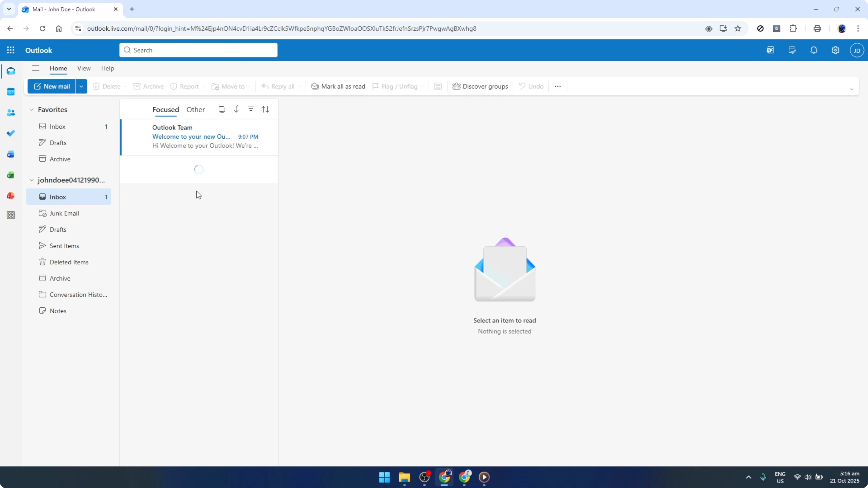The height and width of the screenshot is (488, 868).
Task: Open the More apps icon in left rail
Action: (11, 215)
